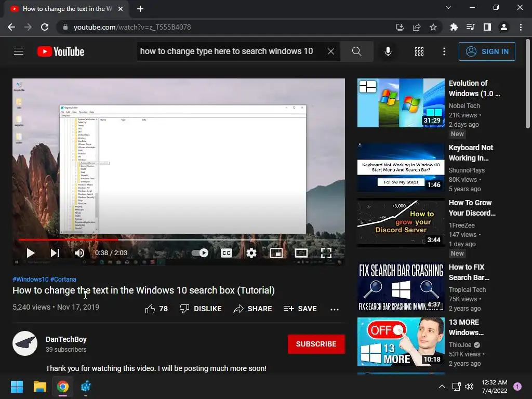Share this page from address bar

click(x=417, y=27)
